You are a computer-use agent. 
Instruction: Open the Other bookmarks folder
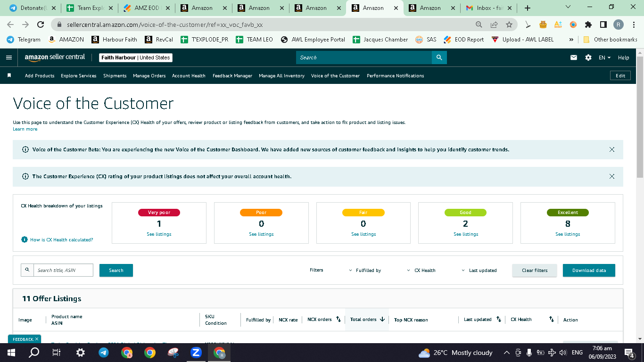(610, 40)
